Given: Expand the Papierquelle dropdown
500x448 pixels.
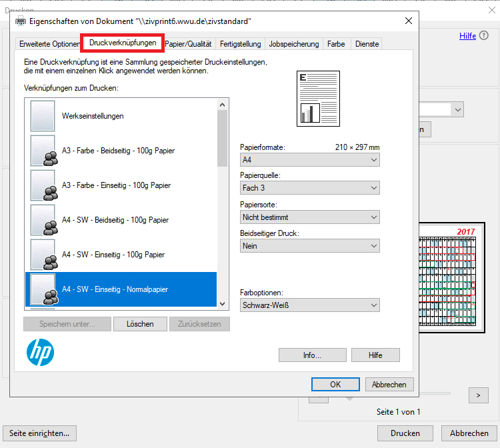Looking at the screenshot, I should [x=309, y=188].
